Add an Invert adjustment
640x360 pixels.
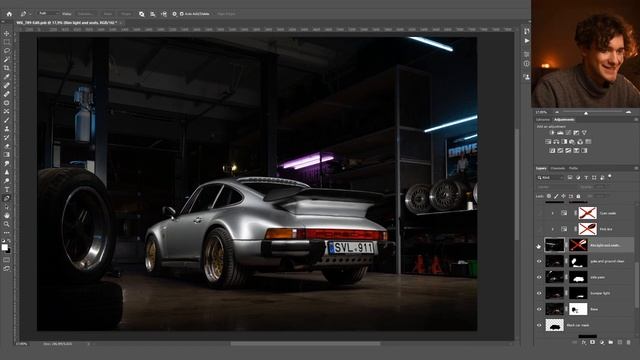click(552, 151)
